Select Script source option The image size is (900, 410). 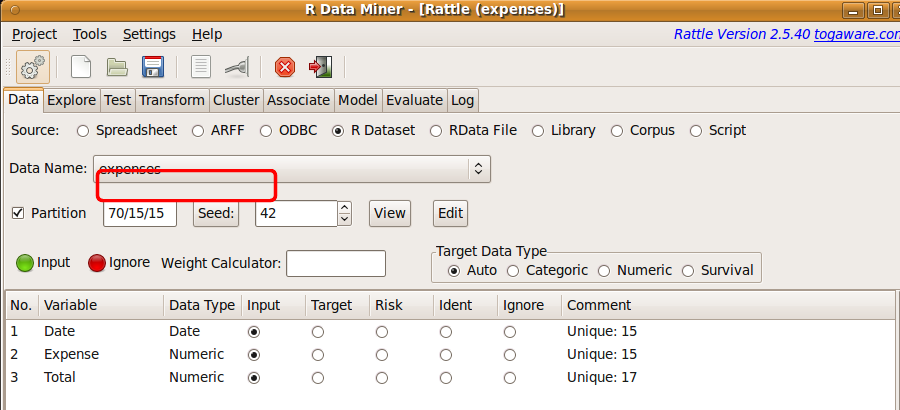click(696, 131)
